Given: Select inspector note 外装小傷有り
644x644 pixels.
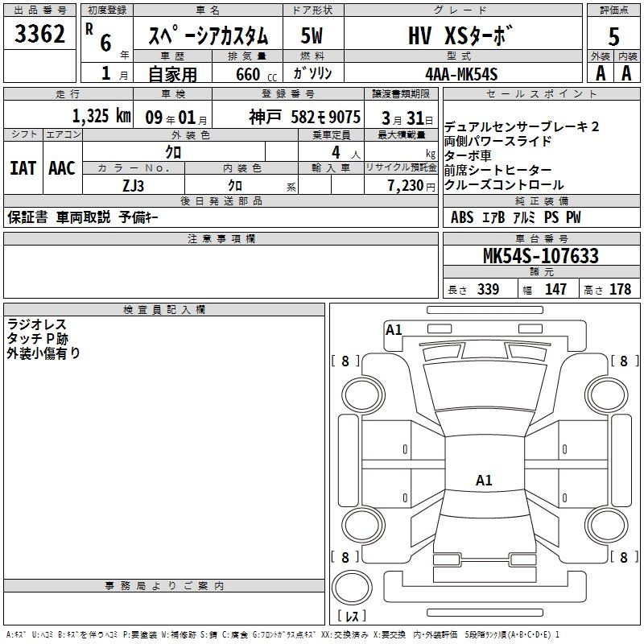Looking at the screenshot, I should 43,353.
